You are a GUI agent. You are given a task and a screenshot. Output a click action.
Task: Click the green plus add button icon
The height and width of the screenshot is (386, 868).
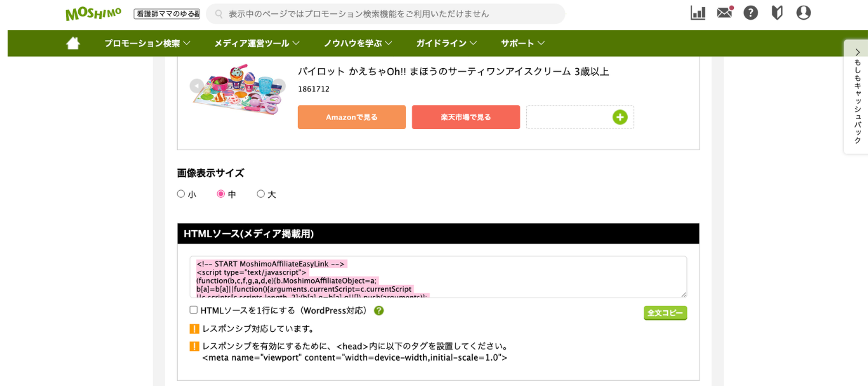click(620, 117)
